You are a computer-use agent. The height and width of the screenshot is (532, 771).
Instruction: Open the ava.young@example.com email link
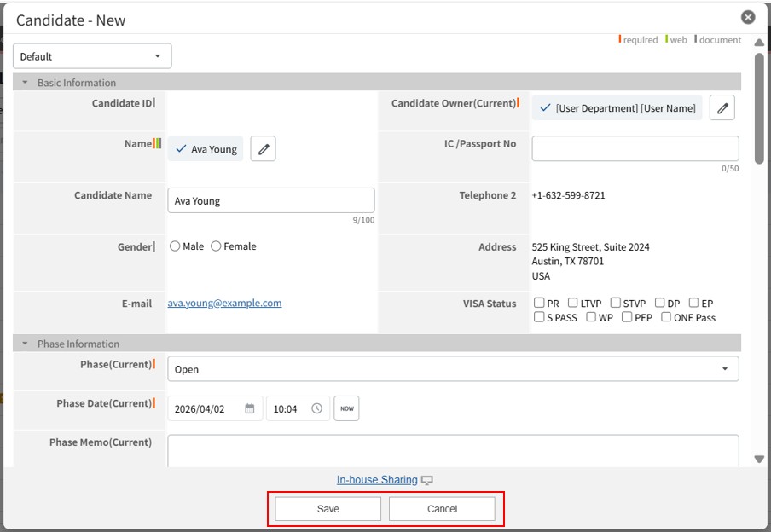point(224,303)
